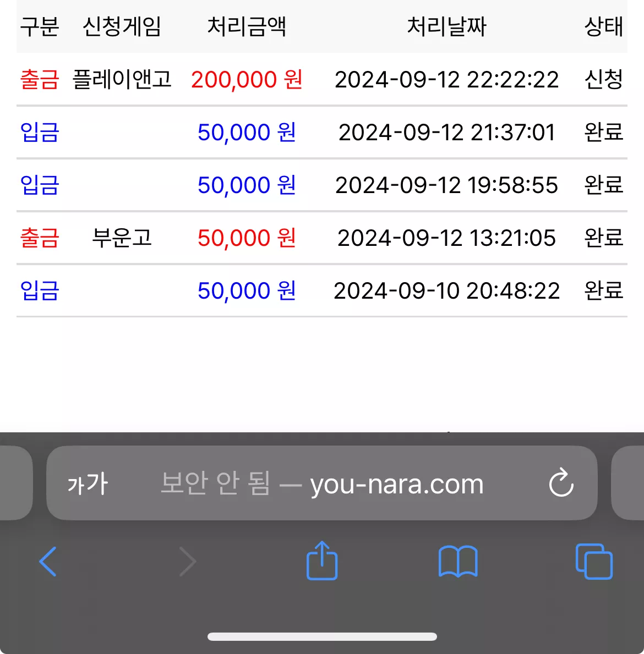Tap the home indicator bar
The image size is (644, 654).
point(322,636)
